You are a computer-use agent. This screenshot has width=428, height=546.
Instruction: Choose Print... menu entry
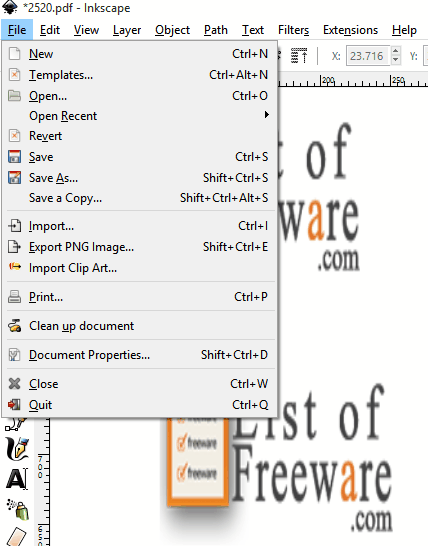point(140,297)
